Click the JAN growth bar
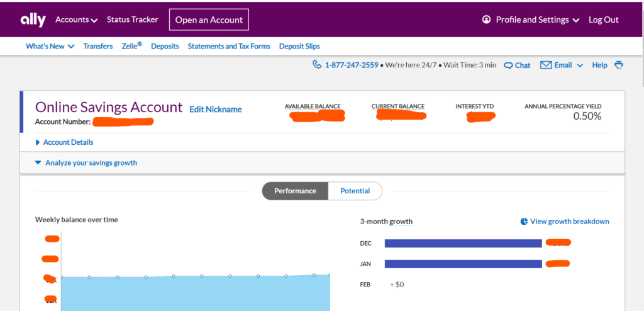 pyautogui.click(x=464, y=264)
